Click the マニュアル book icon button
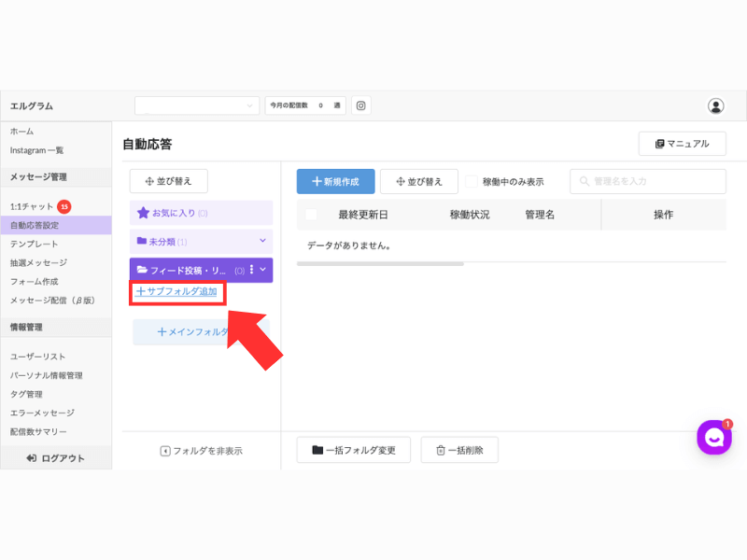Image resolution: width=747 pixels, height=560 pixels. click(x=682, y=144)
